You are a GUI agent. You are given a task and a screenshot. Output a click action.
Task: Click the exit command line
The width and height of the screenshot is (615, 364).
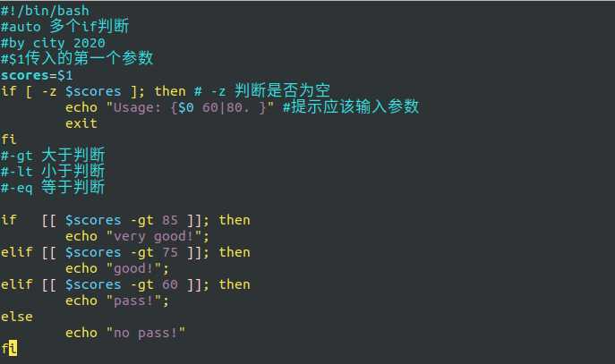(x=81, y=123)
